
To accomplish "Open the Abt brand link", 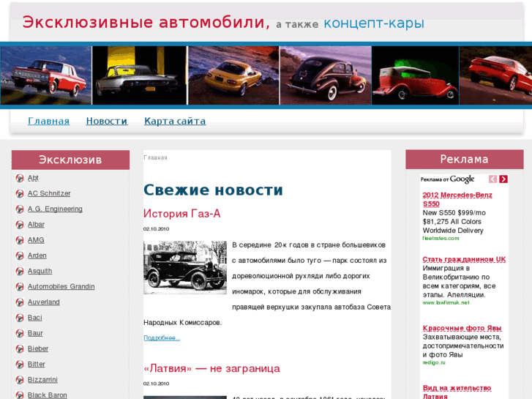I will tap(33, 178).
